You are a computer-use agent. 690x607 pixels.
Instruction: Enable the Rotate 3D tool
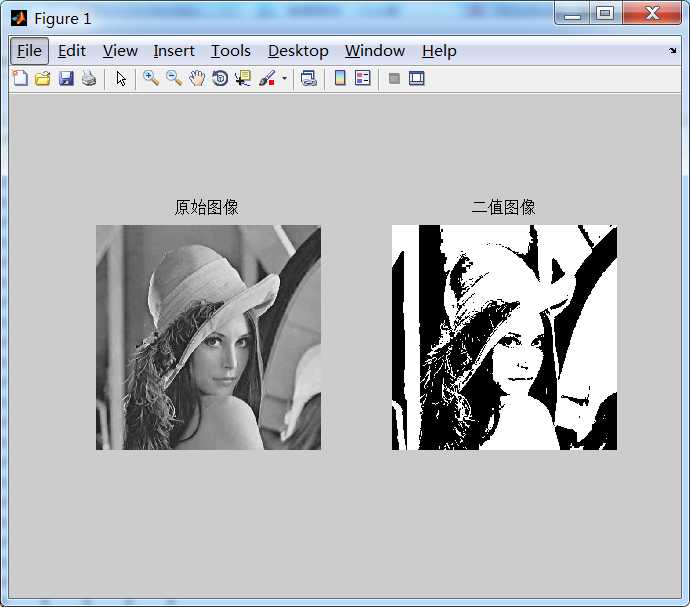click(220, 78)
